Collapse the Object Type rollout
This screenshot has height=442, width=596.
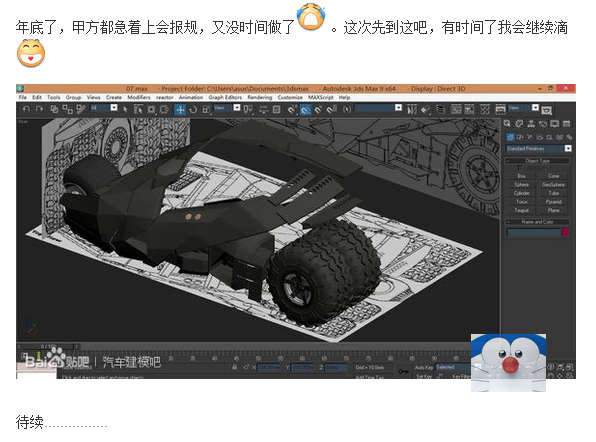[x=537, y=161]
